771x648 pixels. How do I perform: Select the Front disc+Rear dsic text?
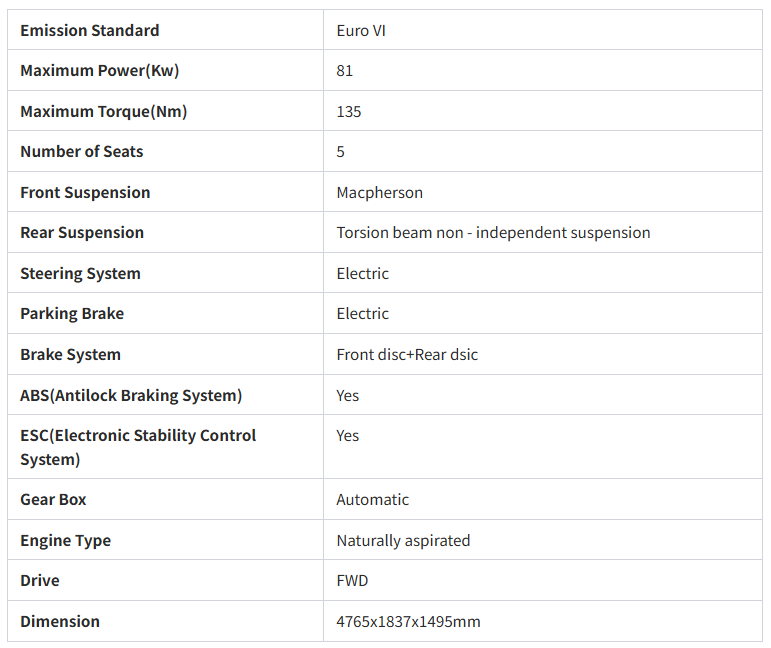407,354
